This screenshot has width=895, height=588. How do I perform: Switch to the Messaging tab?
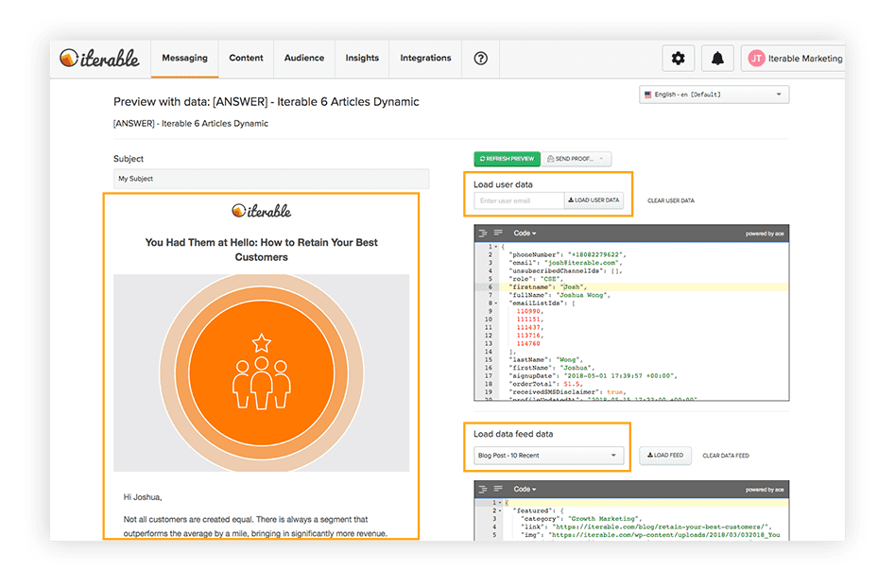184,59
